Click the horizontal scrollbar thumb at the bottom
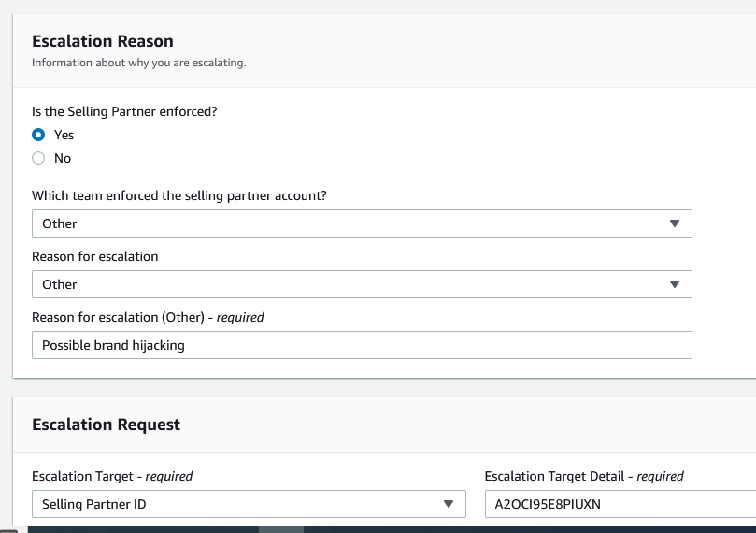This screenshot has width=756, height=533. (280, 528)
